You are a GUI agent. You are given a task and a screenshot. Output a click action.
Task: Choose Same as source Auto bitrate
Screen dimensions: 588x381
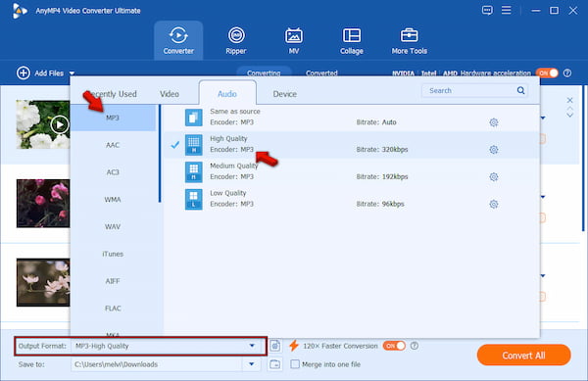coord(351,118)
